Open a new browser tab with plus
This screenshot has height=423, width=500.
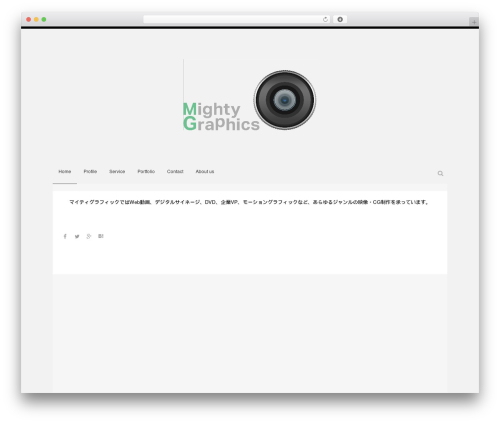pyautogui.click(x=474, y=22)
